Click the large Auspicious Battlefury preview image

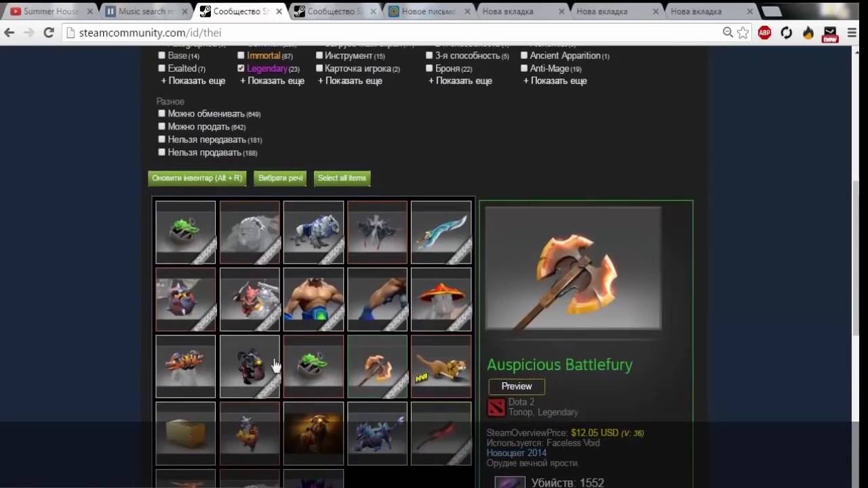573,268
